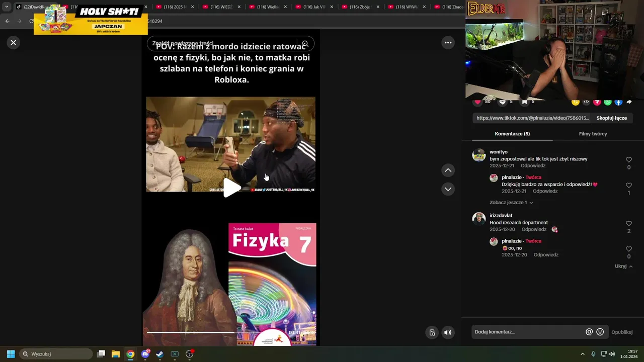Switch to the (116) Jak VIP YouTube tab

[314, 7]
